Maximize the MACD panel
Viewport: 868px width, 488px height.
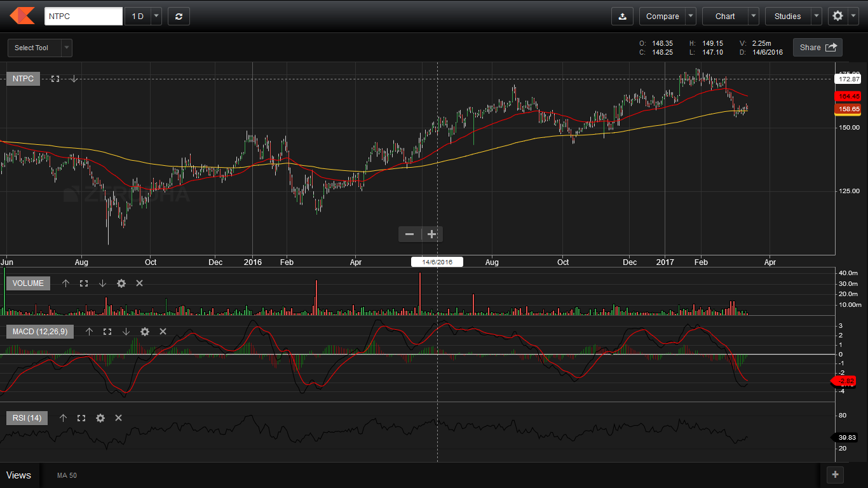click(107, 332)
